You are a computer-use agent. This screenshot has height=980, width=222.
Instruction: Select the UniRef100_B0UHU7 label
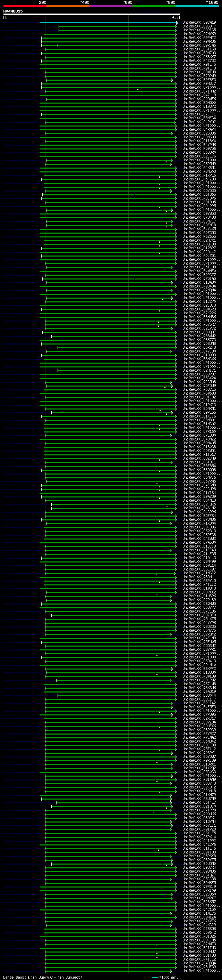click(x=199, y=951)
